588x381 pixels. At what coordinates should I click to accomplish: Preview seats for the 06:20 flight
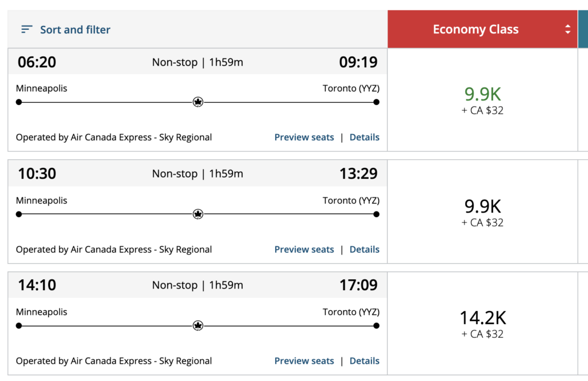click(304, 137)
